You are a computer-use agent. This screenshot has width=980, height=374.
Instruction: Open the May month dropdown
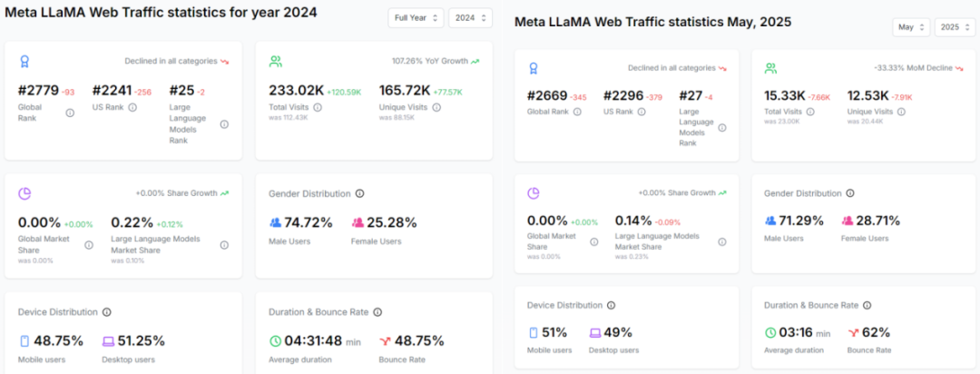911,27
